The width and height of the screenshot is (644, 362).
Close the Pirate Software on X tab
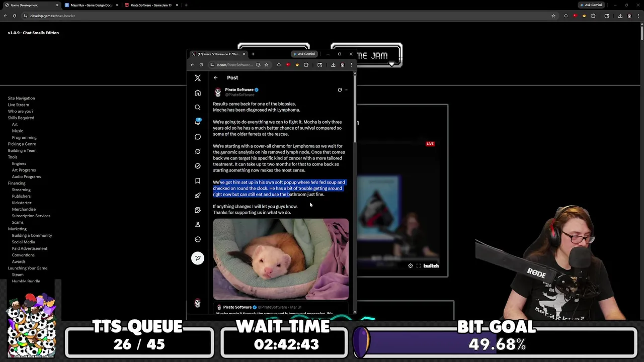244,54
